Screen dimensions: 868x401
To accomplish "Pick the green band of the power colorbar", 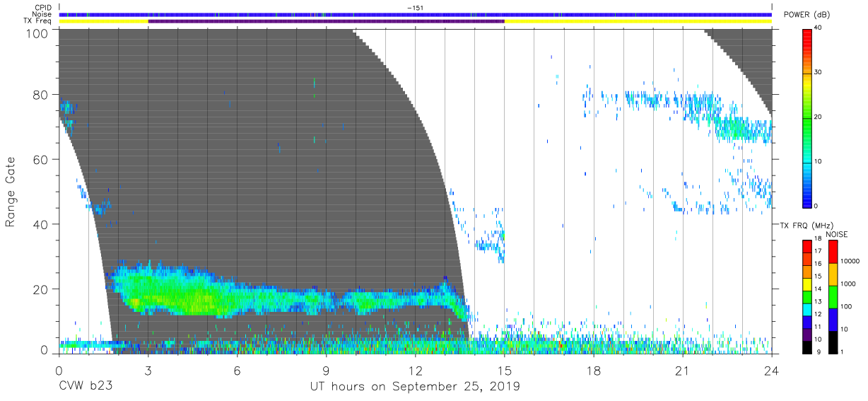I will point(807,120).
